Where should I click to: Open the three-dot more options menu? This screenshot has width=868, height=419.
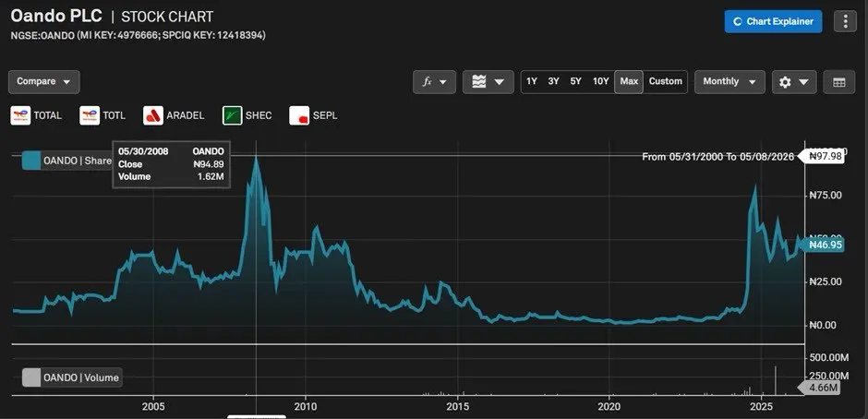click(x=845, y=21)
